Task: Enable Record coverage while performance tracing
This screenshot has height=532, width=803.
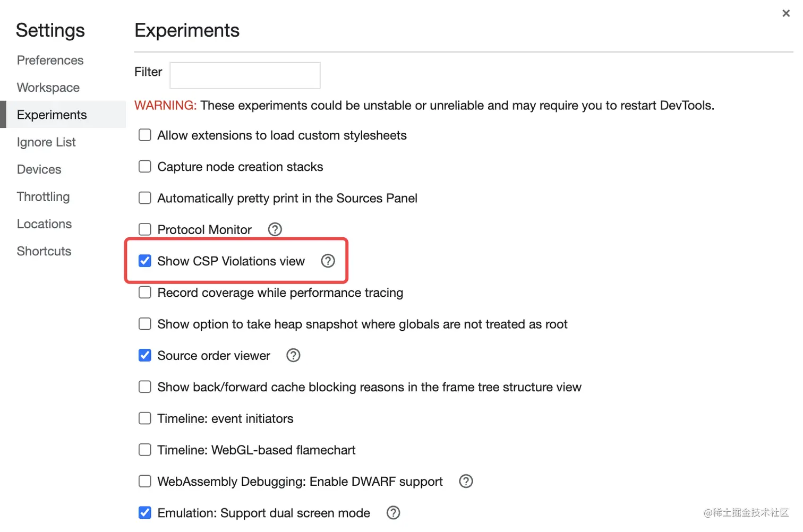Action: coord(145,293)
